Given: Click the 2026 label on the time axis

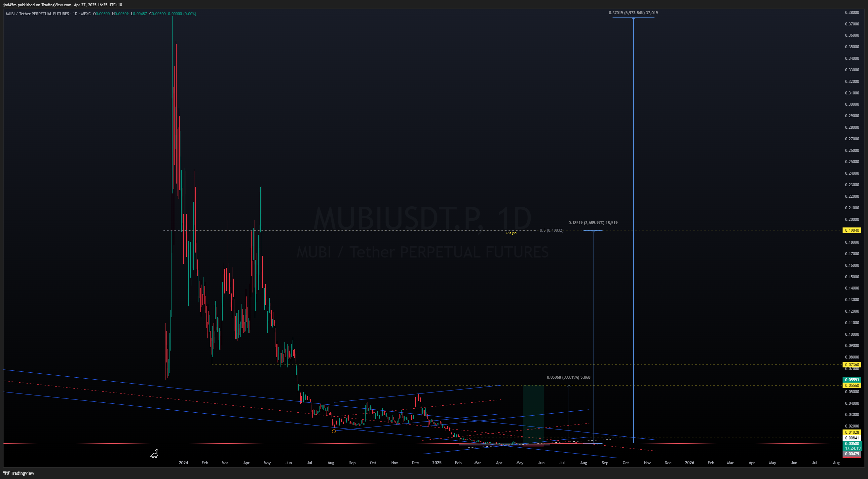Looking at the screenshot, I should pos(690,463).
